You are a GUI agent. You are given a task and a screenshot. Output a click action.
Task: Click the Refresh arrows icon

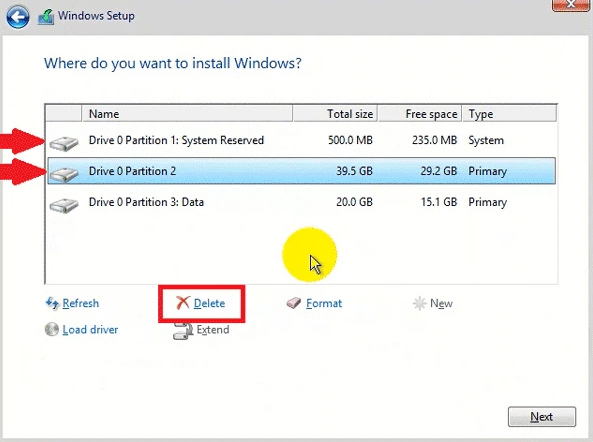point(52,303)
